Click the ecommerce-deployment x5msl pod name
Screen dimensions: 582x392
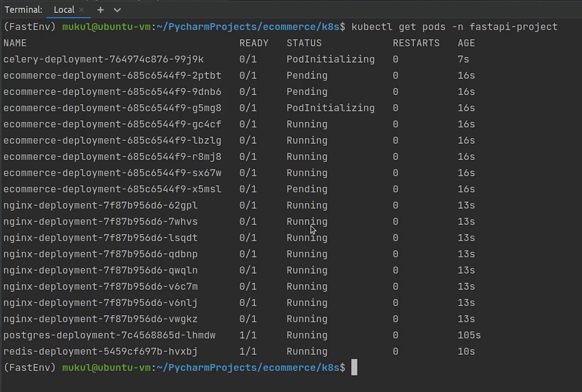click(x=112, y=189)
